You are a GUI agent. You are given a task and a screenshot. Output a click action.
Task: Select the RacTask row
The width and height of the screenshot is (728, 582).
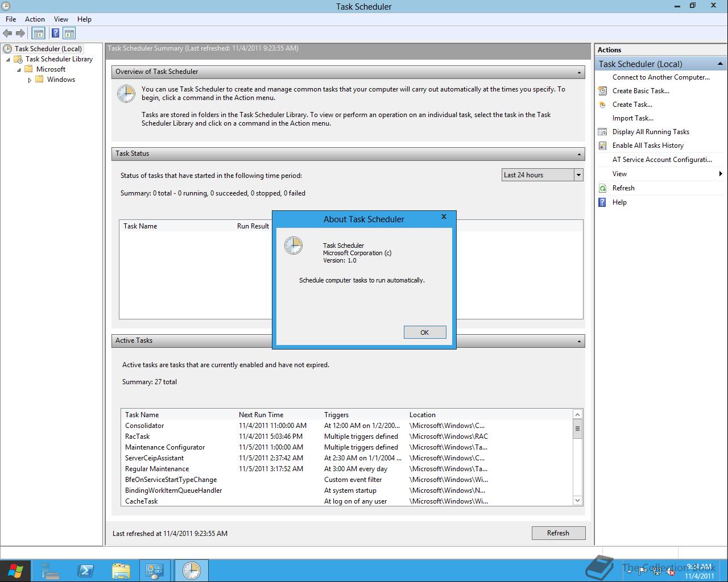pos(347,436)
